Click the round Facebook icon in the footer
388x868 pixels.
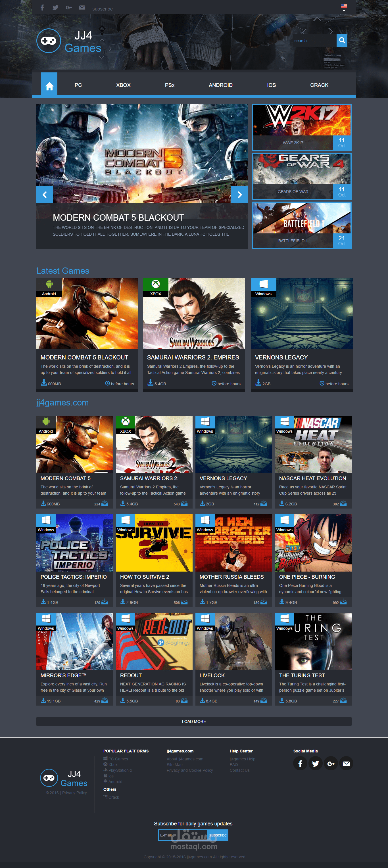coord(300,764)
